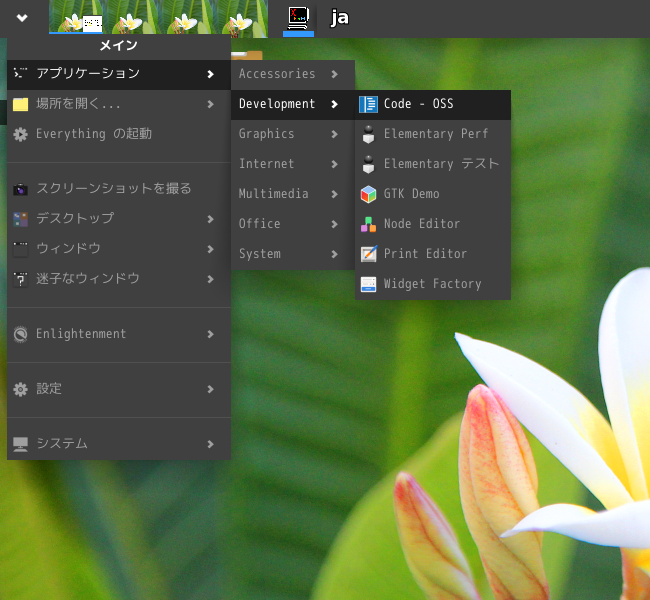Expand the 迷子なウィンドウ submenu arrow
The image size is (650, 600).
[x=211, y=279]
